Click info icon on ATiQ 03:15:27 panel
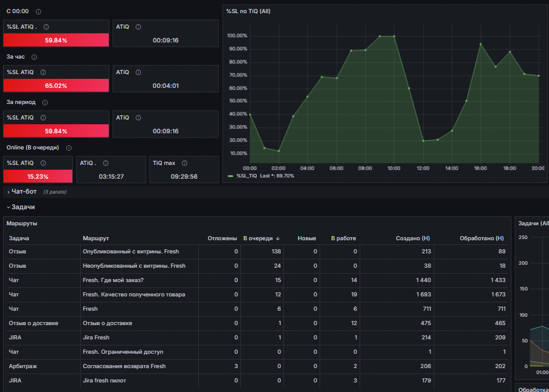The image size is (549, 392). pyautogui.click(x=106, y=163)
